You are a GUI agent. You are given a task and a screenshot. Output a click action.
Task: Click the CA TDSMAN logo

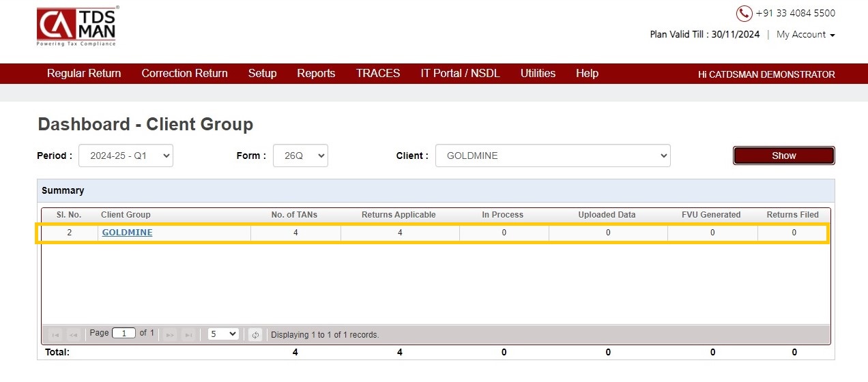77,26
